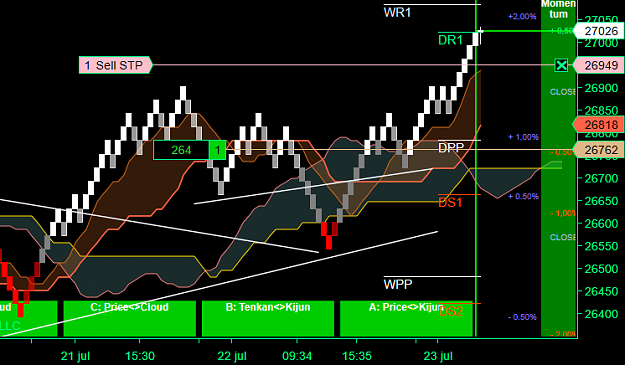Click the DR1 pivot label
This screenshot has width=625, height=365.
[x=450, y=40]
